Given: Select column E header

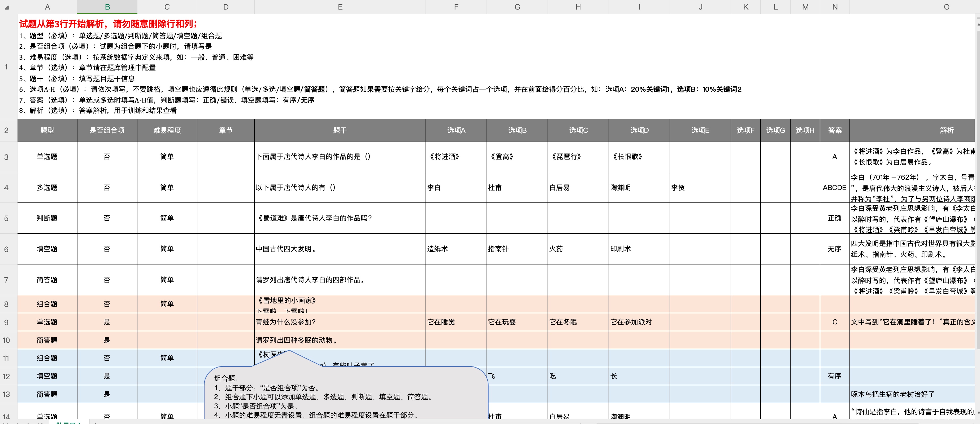Looking at the screenshot, I should pos(340,7).
